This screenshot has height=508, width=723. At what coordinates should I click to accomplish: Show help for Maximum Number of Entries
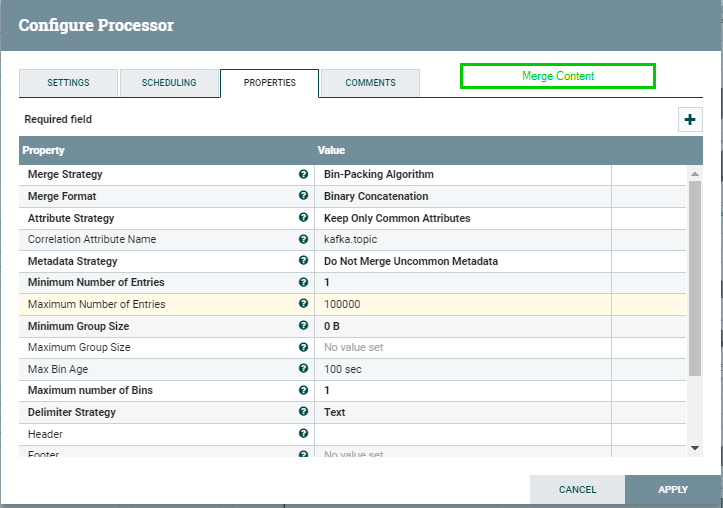(x=303, y=303)
